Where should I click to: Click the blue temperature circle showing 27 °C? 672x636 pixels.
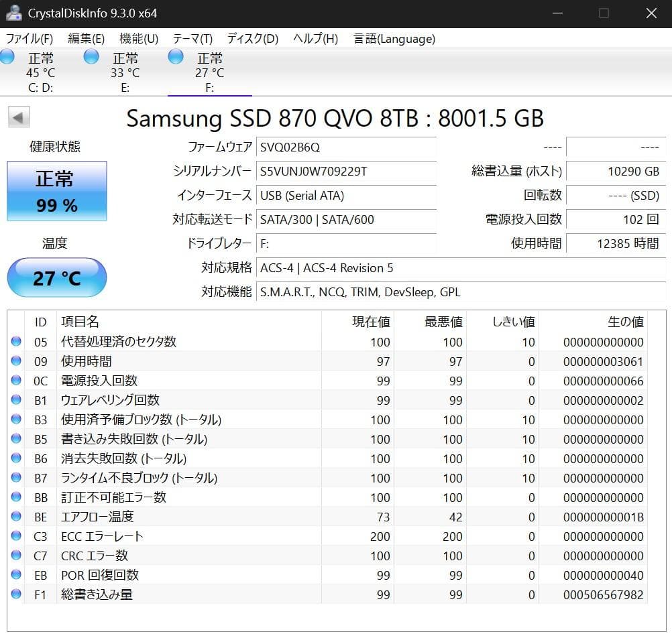(56, 277)
